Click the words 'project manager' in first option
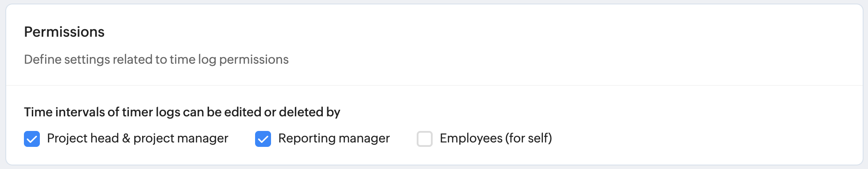 pos(181,138)
